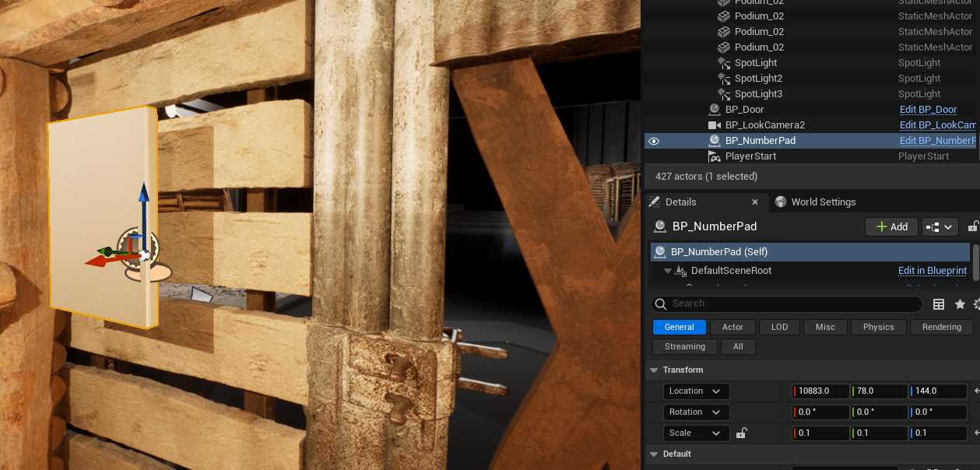Click the BP_Door blueprint actor icon

[714, 110]
